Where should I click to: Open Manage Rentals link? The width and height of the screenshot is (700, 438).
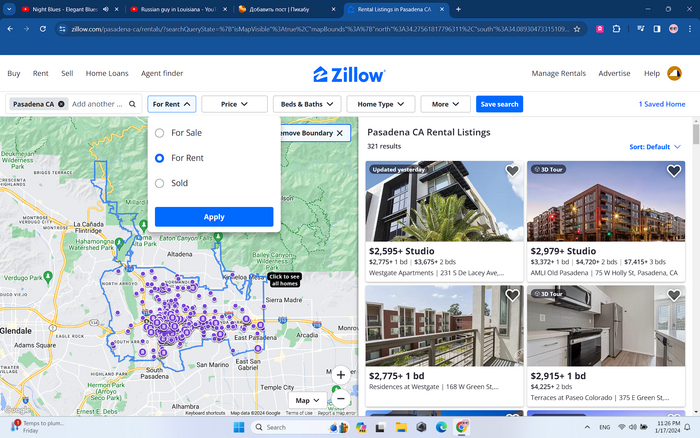(558, 73)
